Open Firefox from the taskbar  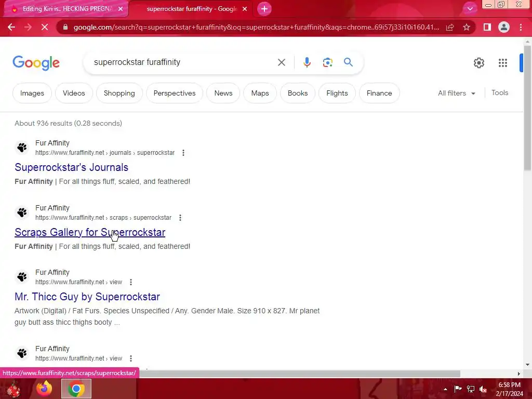[x=44, y=389]
